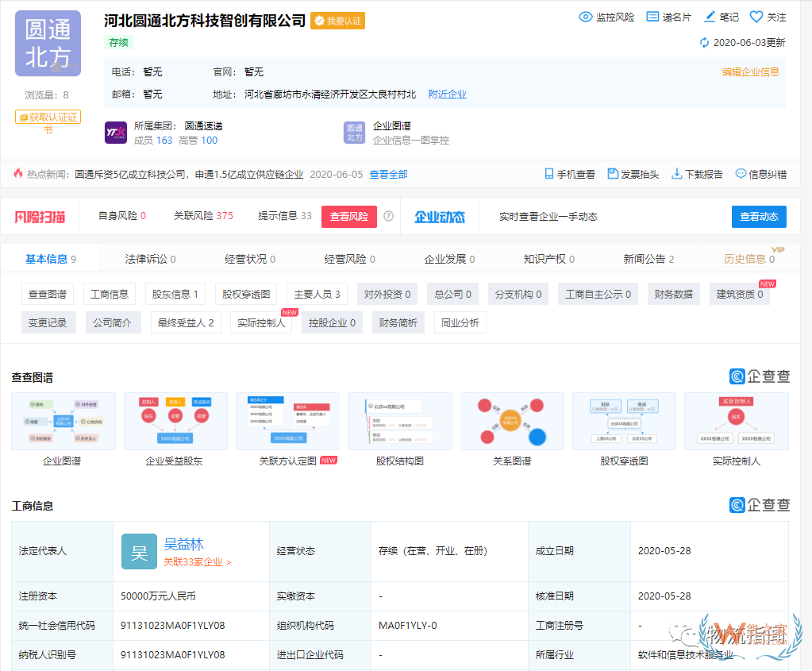
Task: Click the 圆通速递 group logo icon
Action: point(115,133)
